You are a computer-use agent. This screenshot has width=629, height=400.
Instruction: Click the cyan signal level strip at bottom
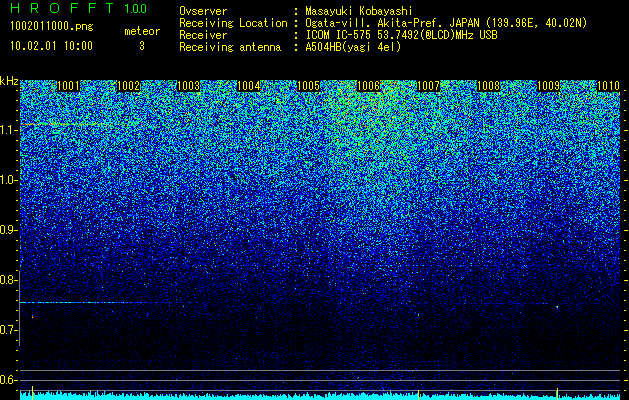321,396
